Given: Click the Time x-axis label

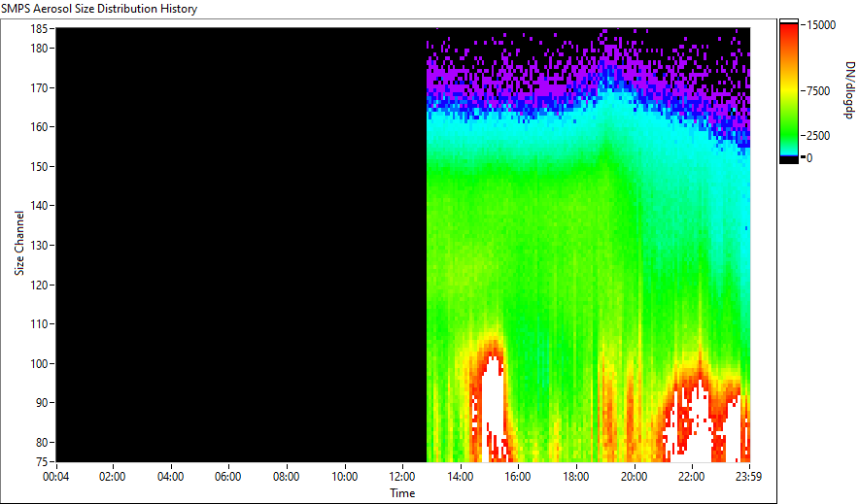Looking at the screenshot, I should click(x=402, y=493).
